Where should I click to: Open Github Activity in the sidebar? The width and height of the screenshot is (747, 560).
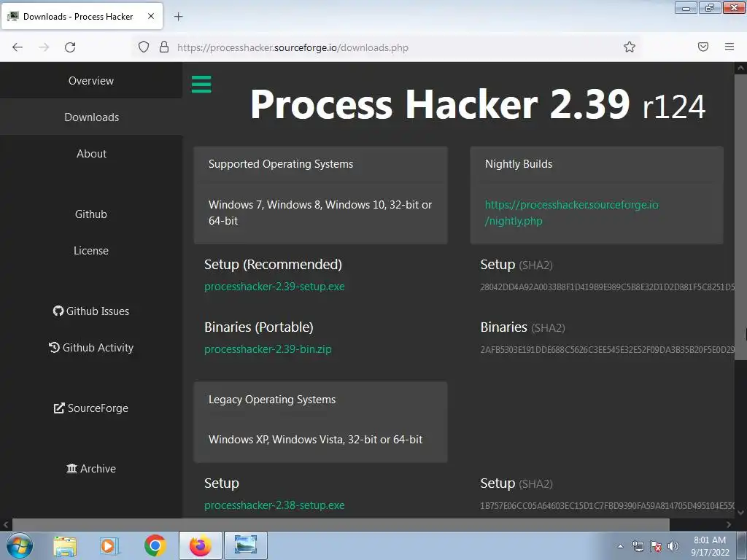point(91,348)
